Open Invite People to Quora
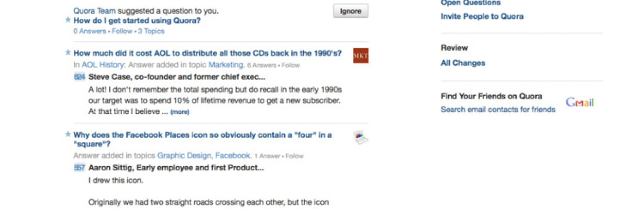 [482, 16]
